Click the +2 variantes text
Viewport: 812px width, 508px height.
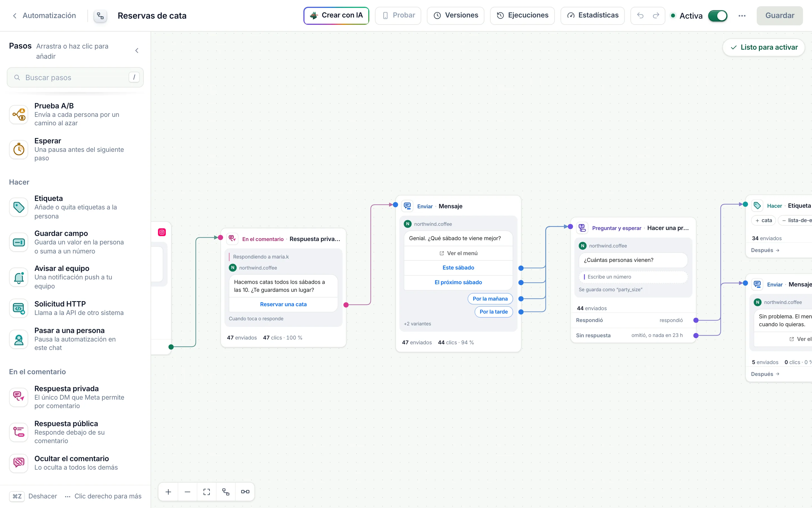pyautogui.click(x=417, y=324)
